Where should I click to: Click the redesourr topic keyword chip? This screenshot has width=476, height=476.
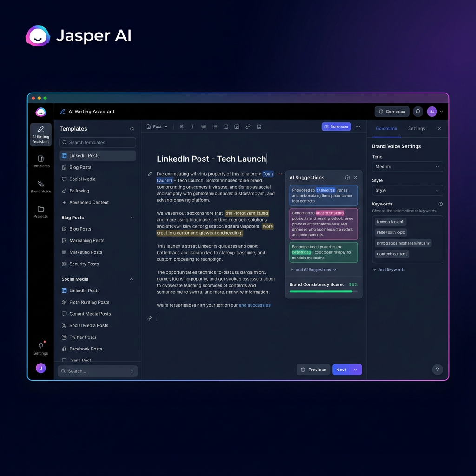tap(390, 232)
